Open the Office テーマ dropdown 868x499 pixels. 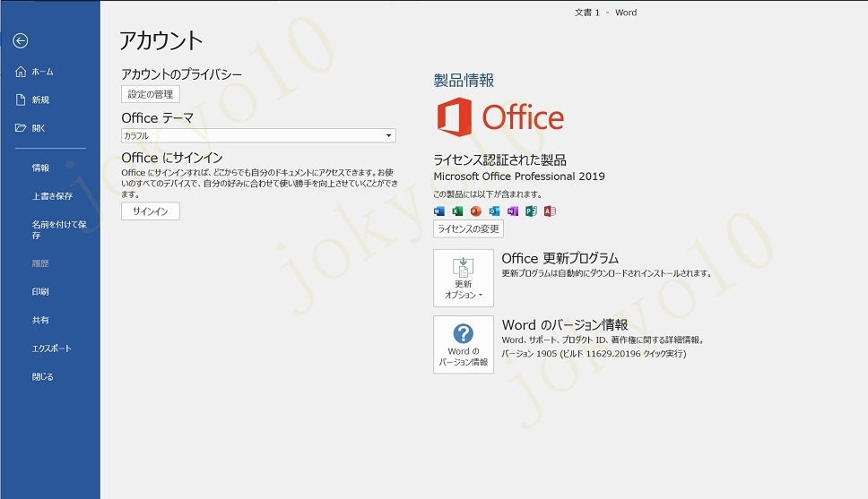(x=258, y=136)
